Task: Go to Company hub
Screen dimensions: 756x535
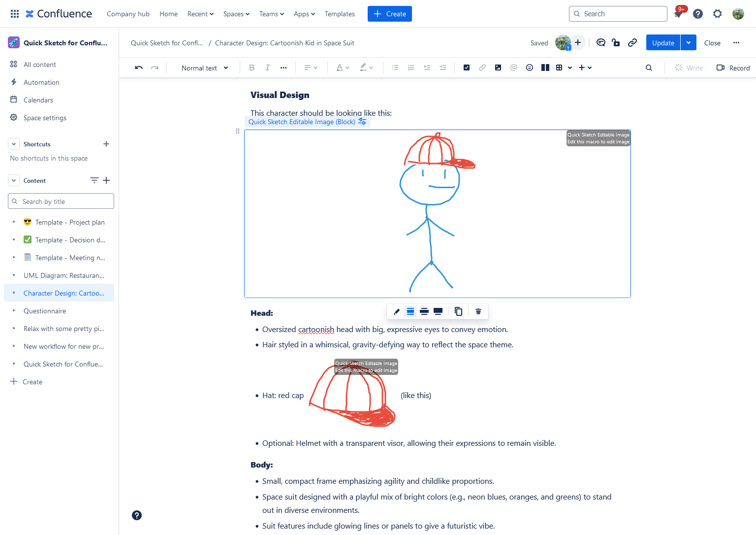Action: coord(128,14)
